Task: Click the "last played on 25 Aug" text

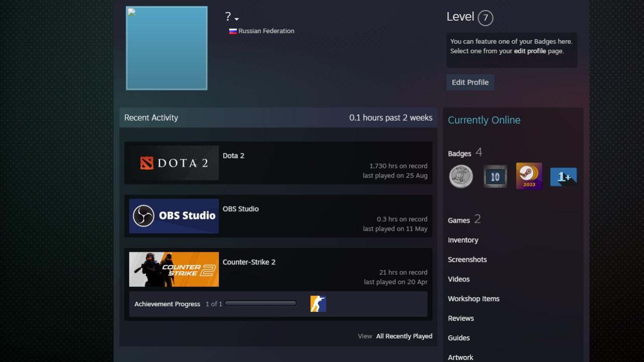Action: pos(395,176)
